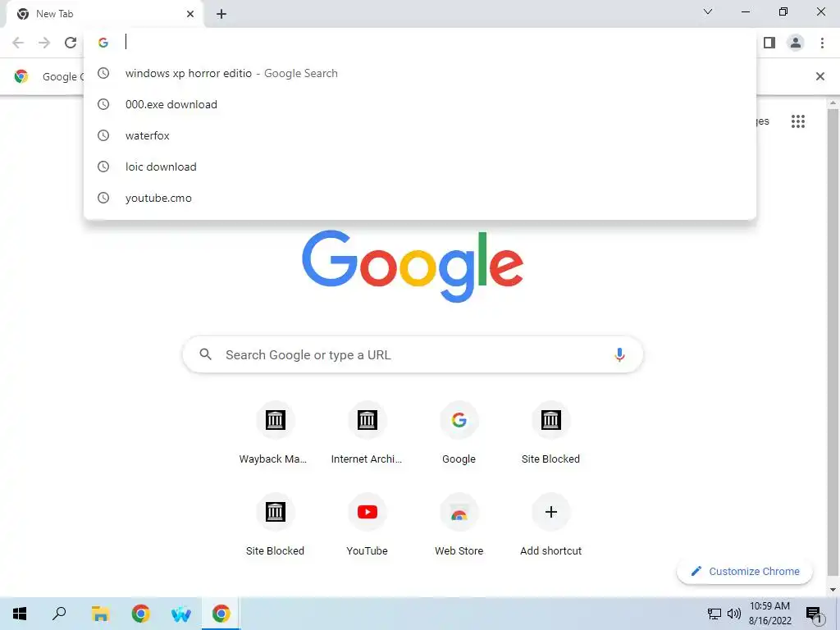Select '000.exe download' suggestion

pyautogui.click(x=420, y=104)
